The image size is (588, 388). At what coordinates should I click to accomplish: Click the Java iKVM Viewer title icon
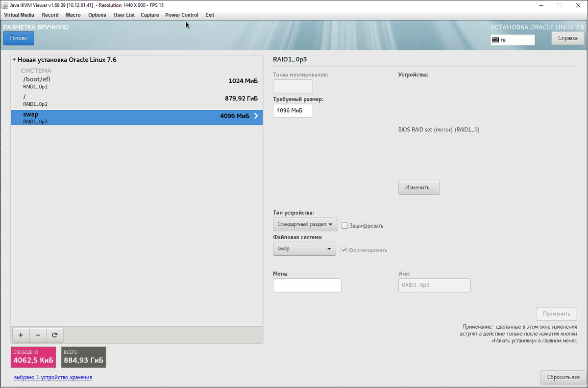(x=6, y=5)
